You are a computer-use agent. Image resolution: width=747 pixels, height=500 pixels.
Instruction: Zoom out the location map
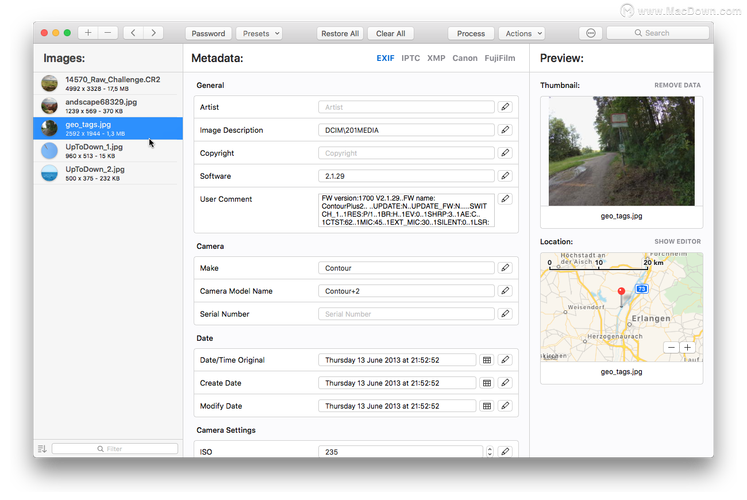(x=671, y=348)
